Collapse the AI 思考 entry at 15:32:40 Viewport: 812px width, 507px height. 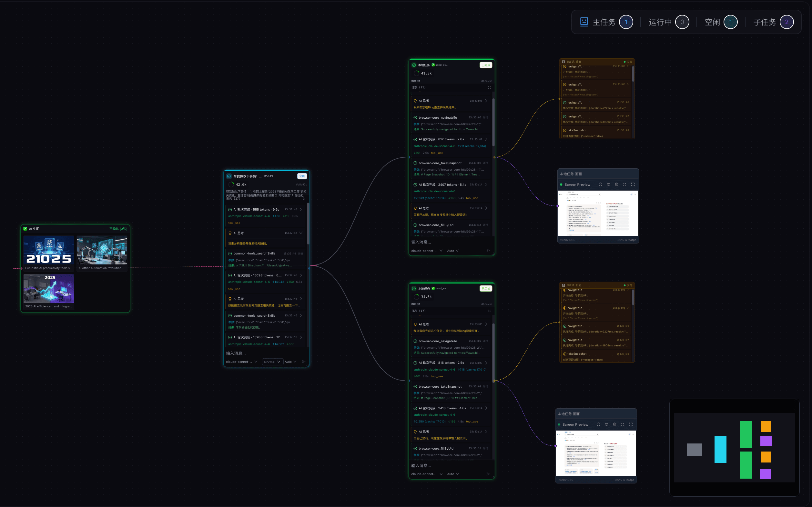[x=301, y=233]
